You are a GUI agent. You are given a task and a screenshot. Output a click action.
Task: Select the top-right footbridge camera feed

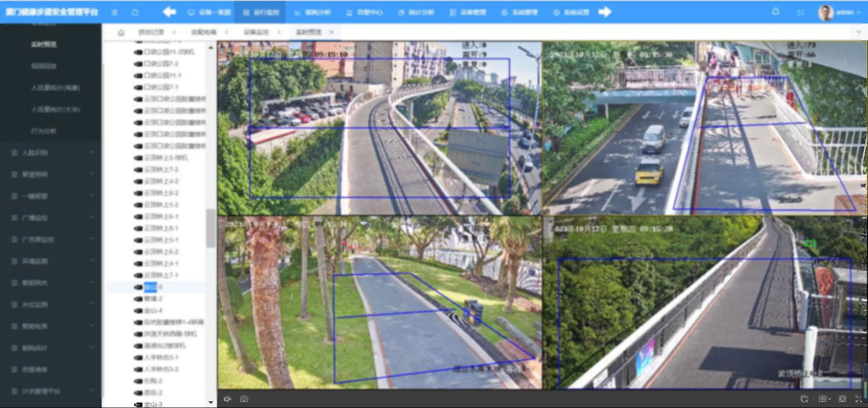[x=704, y=128]
